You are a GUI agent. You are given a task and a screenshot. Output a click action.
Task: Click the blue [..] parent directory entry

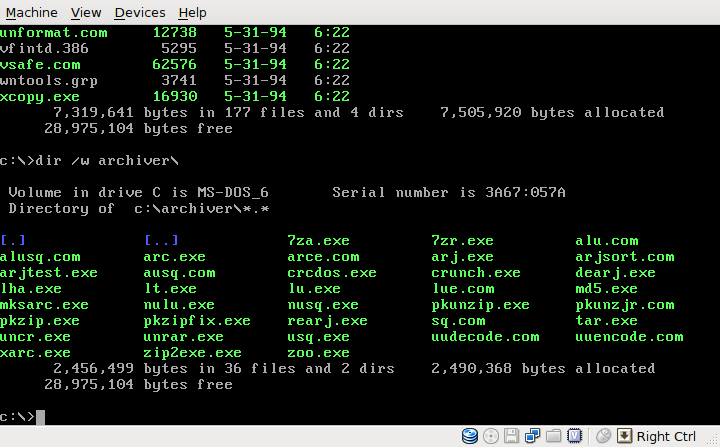tap(161, 240)
